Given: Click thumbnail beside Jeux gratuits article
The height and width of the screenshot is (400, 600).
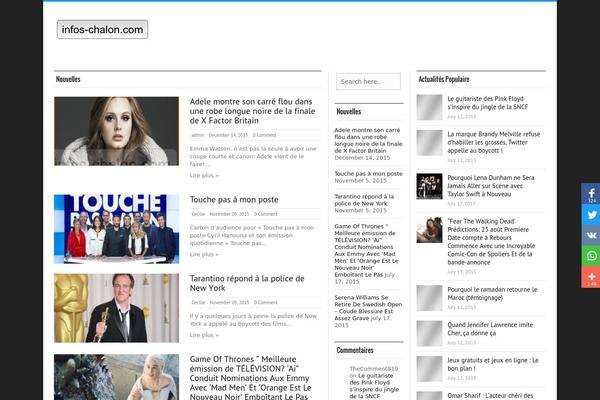Looking at the screenshot, I should click(x=429, y=369).
